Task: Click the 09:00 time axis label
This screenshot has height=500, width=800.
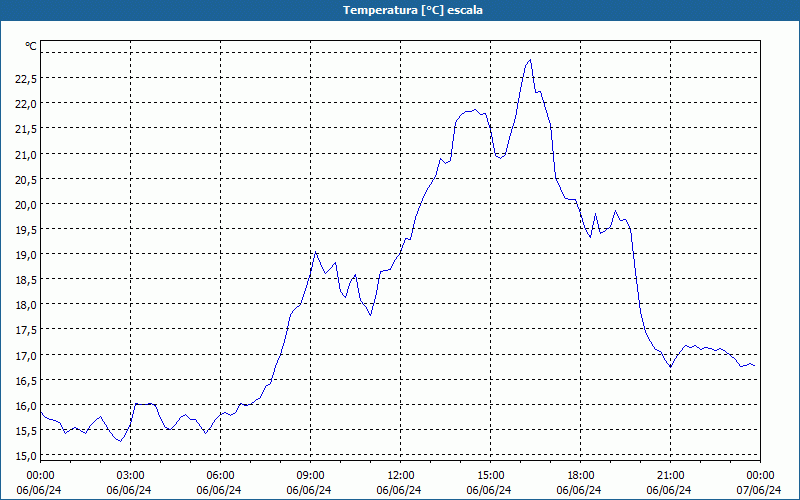Action: [x=310, y=476]
